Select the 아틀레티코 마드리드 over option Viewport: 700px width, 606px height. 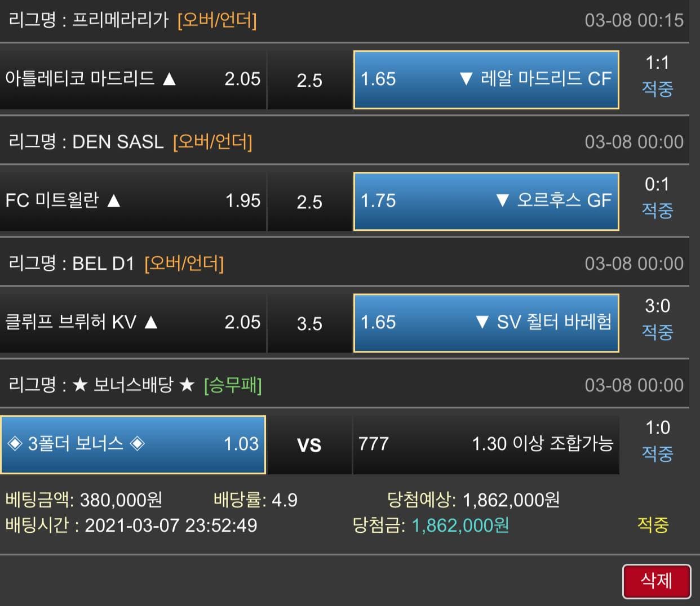(133, 79)
